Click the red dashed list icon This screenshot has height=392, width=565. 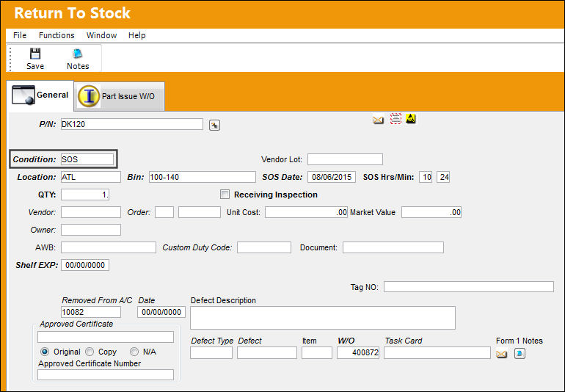(395, 119)
